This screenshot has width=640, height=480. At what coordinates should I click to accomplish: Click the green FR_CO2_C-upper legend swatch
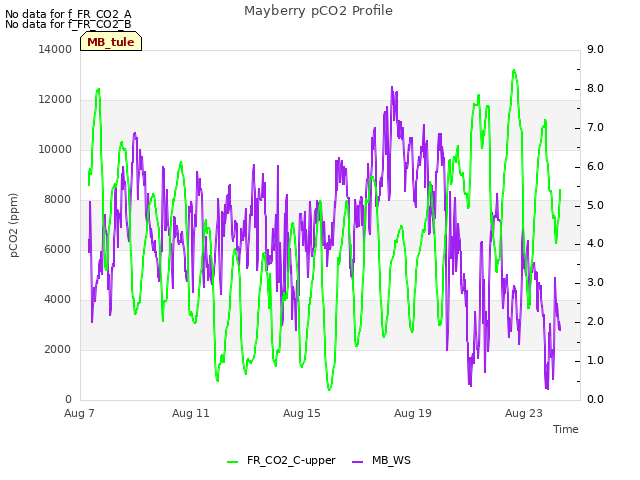232,462
